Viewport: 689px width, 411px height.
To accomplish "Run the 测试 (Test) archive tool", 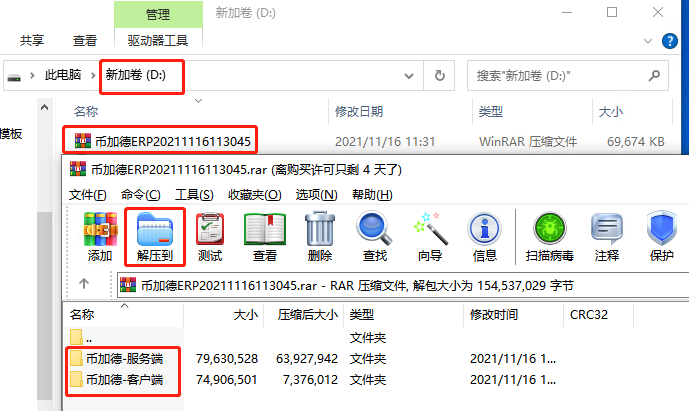I will (x=210, y=237).
